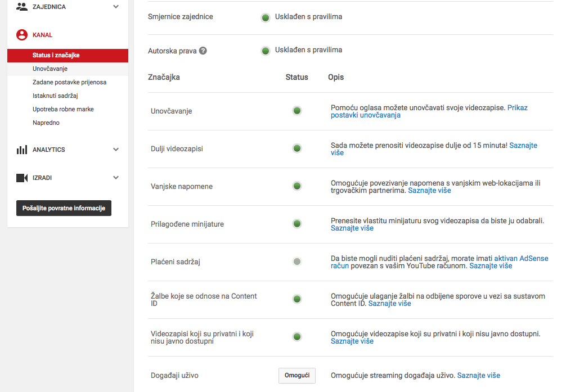This screenshot has width=584, height=392.
Task: Click the grey status dot for Plaćeni sadržaj
Action: (x=297, y=262)
